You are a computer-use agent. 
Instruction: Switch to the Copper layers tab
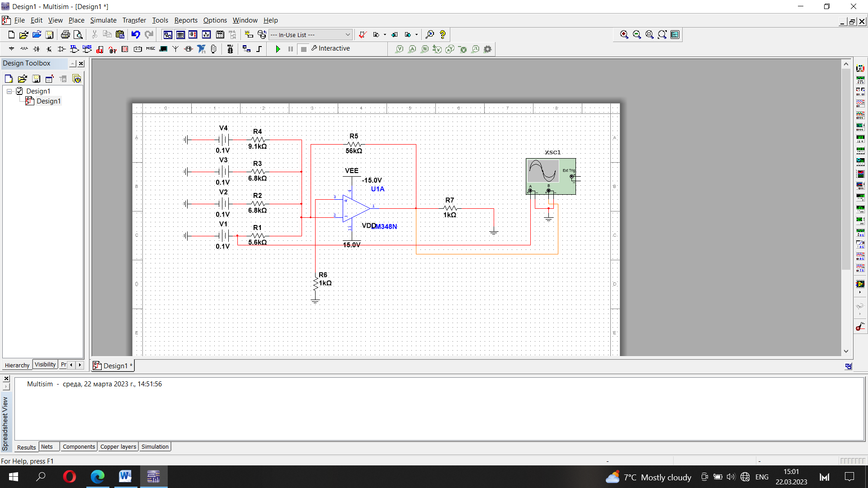(118, 447)
